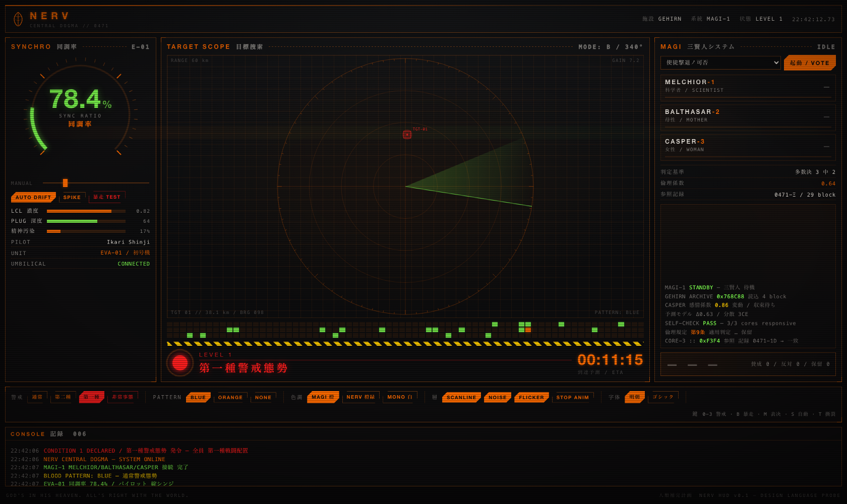The image size is (847, 504).
Task: Choose ORANGE blood pattern
Action: [230, 398]
